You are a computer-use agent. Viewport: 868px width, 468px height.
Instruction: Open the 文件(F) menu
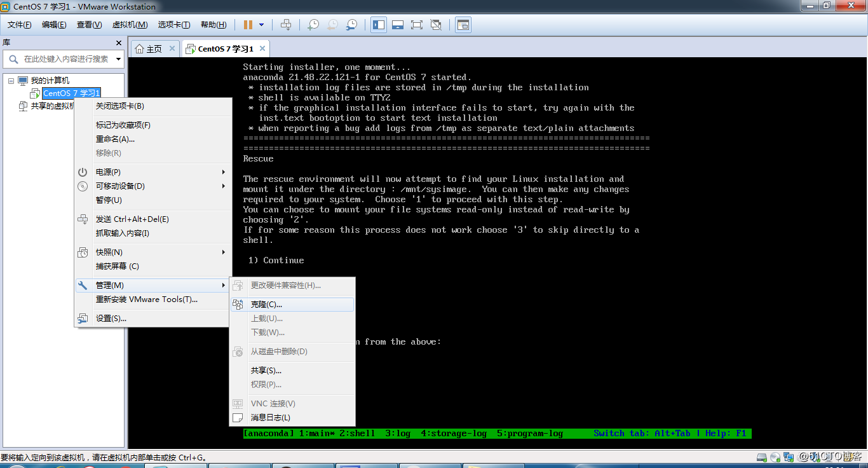click(20, 25)
